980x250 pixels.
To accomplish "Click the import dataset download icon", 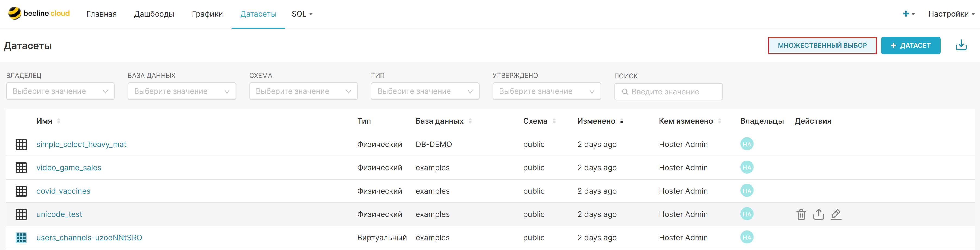I will coord(961,45).
